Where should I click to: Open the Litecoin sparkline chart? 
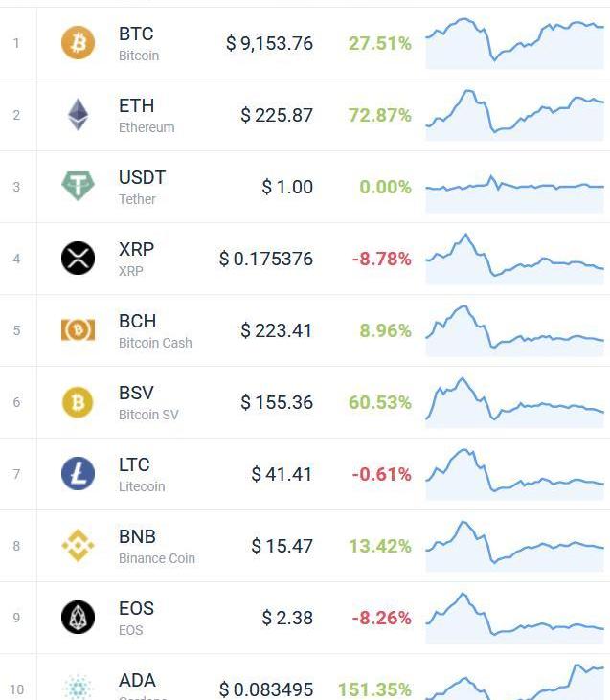click(x=514, y=473)
